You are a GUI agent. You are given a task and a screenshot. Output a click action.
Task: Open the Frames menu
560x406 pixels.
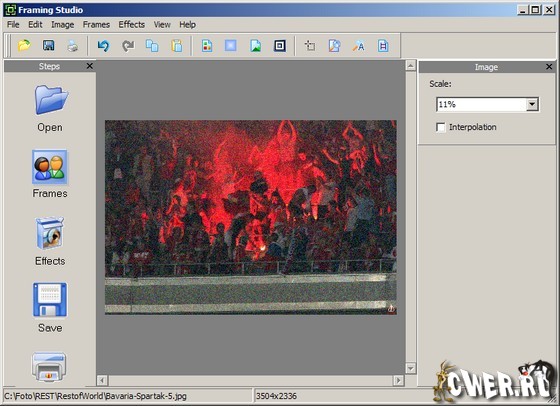click(x=96, y=25)
